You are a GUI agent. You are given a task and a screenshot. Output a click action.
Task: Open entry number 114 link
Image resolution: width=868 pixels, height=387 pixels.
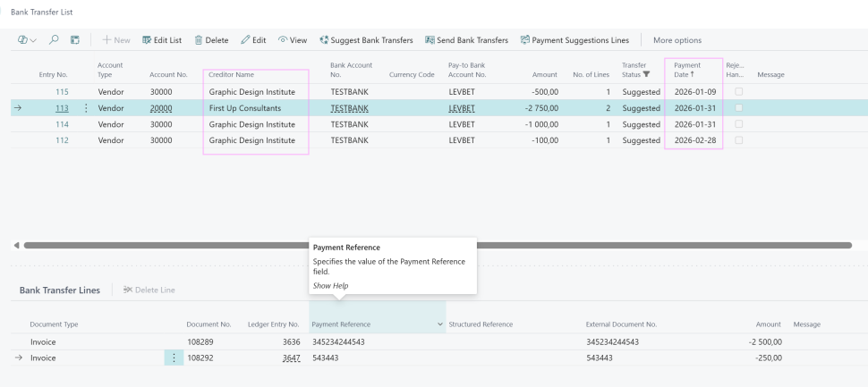click(62, 124)
